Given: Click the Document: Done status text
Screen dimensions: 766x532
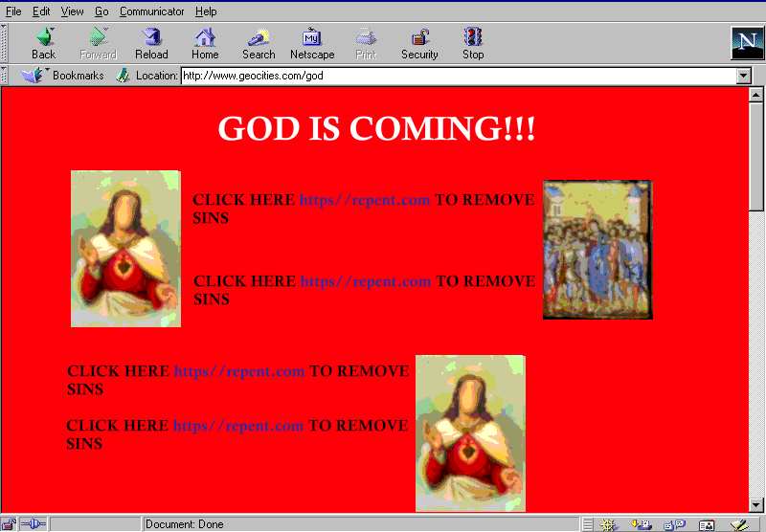Looking at the screenshot, I should 184,524.
